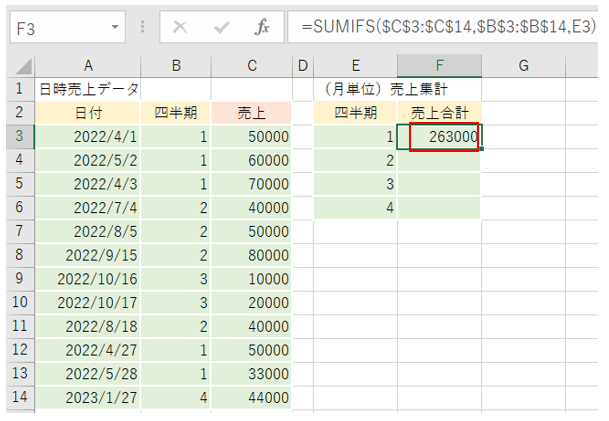Image resolution: width=609 pixels, height=421 pixels.
Task: Select the 日時売上データ title cell
Action: [88, 89]
